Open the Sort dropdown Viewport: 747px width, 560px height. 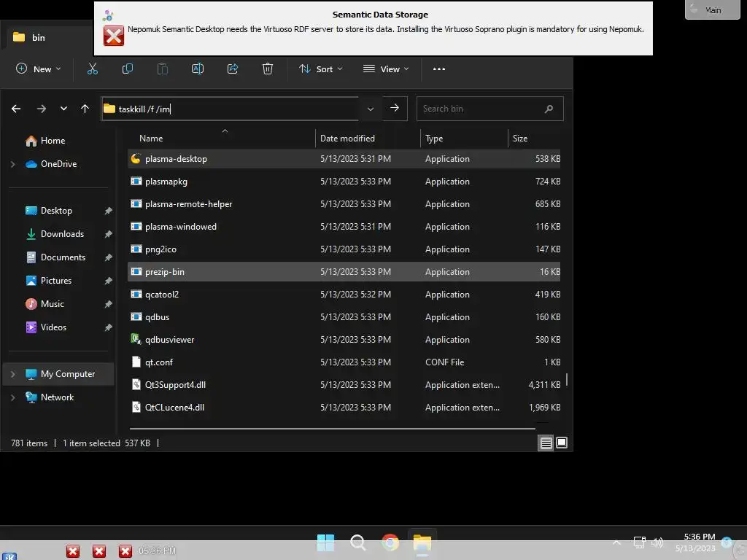click(321, 69)
